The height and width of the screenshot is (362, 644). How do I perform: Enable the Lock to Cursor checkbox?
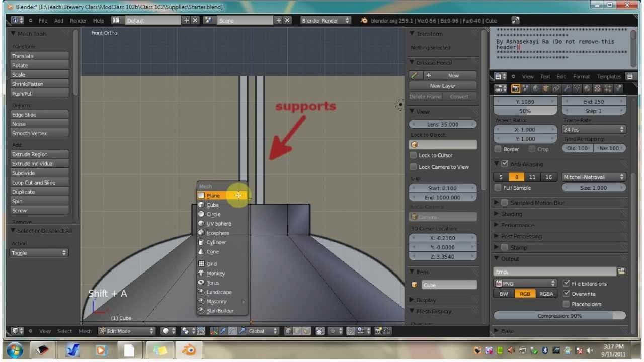coord(413,155)
